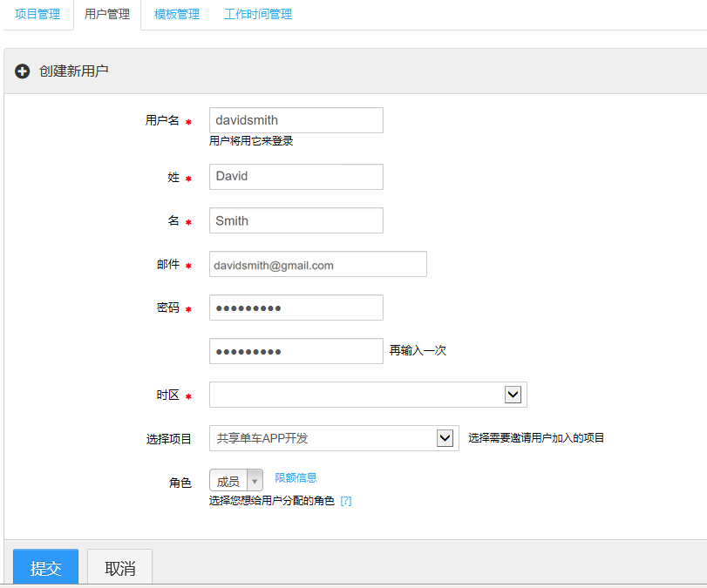This screenshot has width=707, height=588.
Task: Open the 限额信息 link
Action: pyautogui.click(x=296, y=477)
